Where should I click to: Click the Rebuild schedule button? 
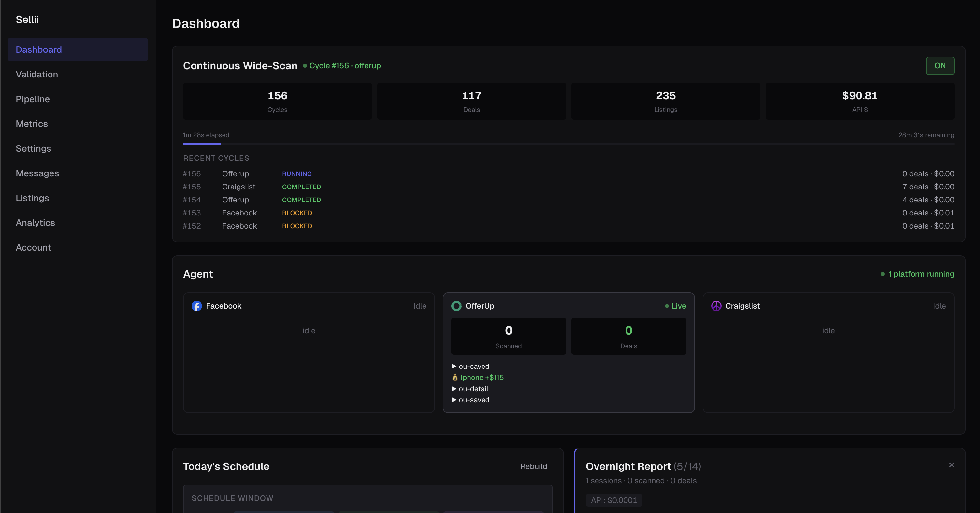[x=533, y=466]
